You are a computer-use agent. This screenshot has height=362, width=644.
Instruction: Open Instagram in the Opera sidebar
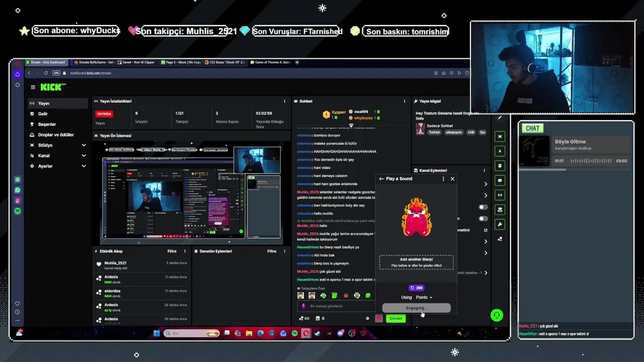(x=18, y=201)
